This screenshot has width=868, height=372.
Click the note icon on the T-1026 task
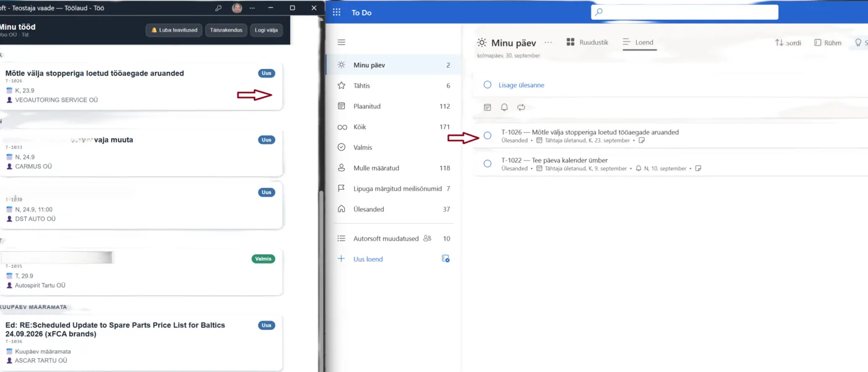click(642, 141)
